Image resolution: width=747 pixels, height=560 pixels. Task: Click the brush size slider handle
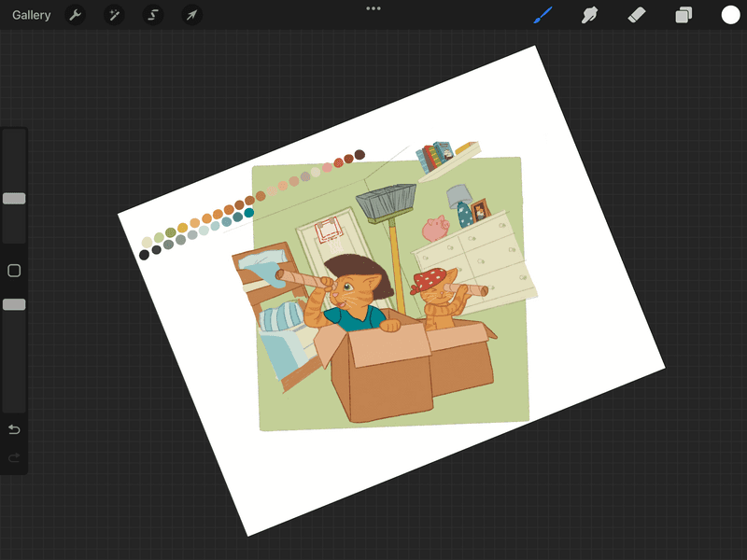point(14,199)
